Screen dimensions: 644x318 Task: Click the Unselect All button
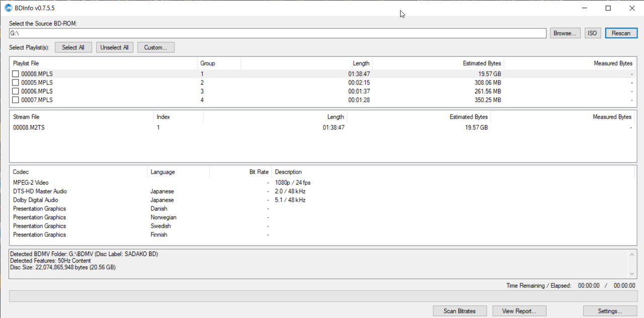tap(114, 47)
